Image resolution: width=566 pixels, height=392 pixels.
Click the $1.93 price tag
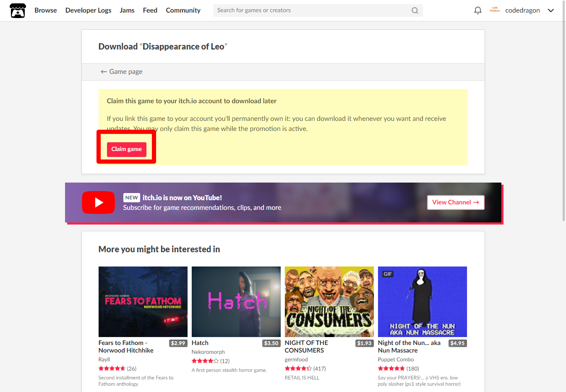364,343
